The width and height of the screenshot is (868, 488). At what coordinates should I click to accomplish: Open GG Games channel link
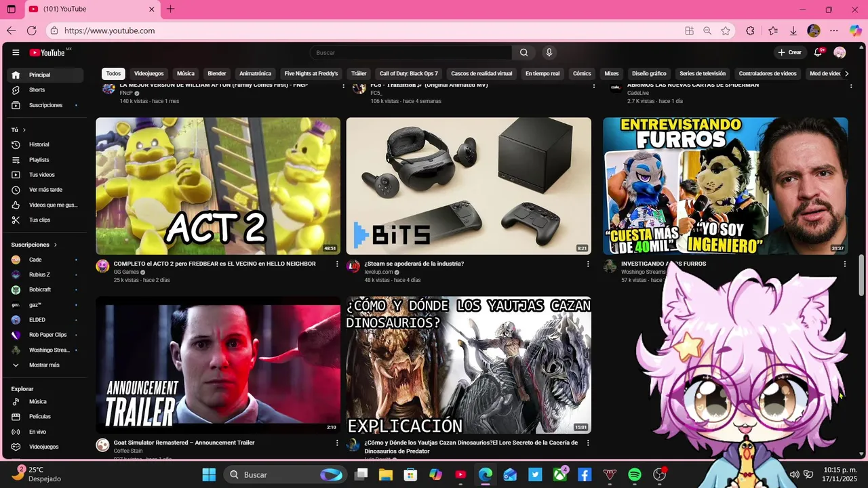[126, 272]
